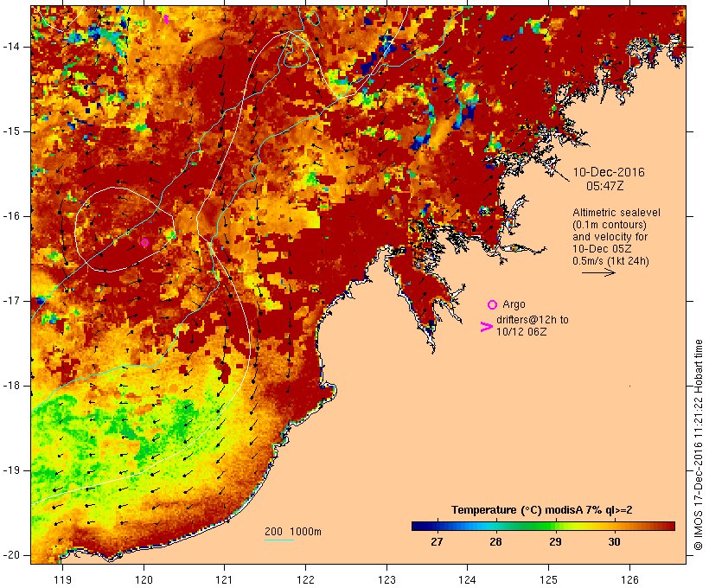The image size is (709, 588).
Task: Click the magenta drifter arrowhead legend symbol
Action: coord(486,327)
